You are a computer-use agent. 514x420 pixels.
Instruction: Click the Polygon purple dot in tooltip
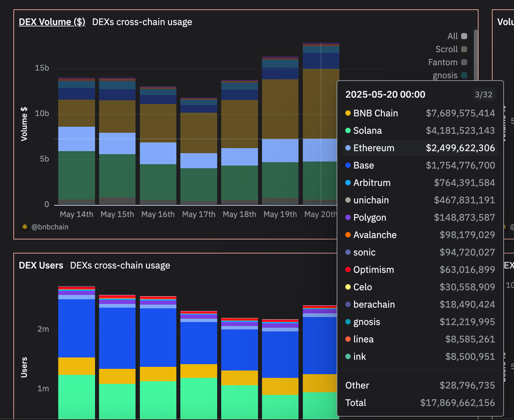coord(348,217)
